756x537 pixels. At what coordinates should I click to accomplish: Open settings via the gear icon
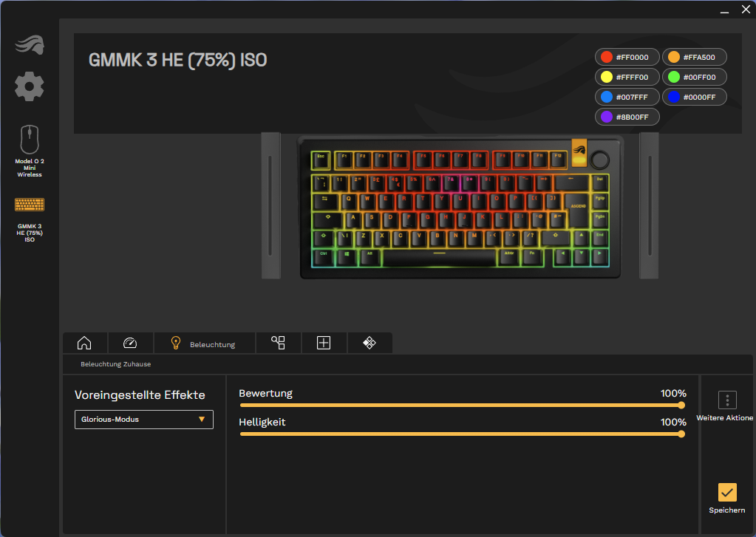tap(29, 86)
